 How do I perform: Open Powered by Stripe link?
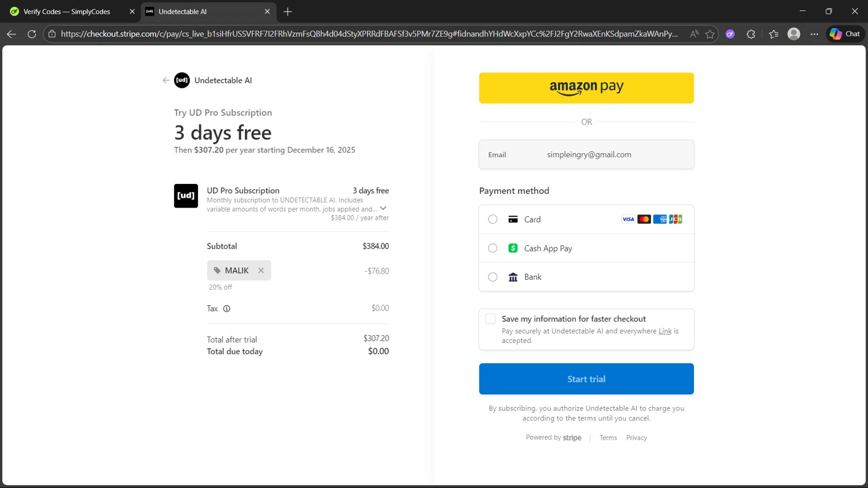point(553,438)
